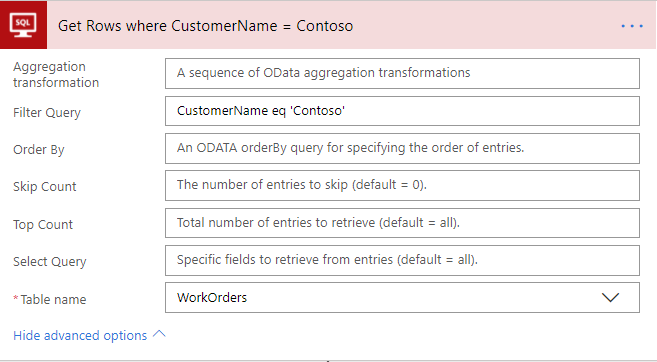Click the Aggregation transformation label
This screenshot has height=362, width=657.
click(x=56, y=75)
